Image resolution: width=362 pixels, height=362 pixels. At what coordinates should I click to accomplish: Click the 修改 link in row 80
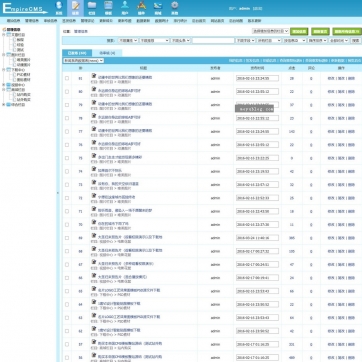click(331, 92)
